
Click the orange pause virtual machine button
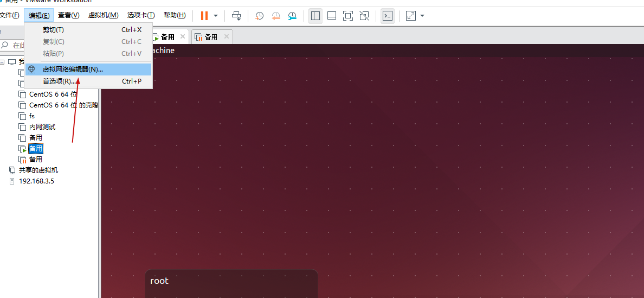coord(204,16)
